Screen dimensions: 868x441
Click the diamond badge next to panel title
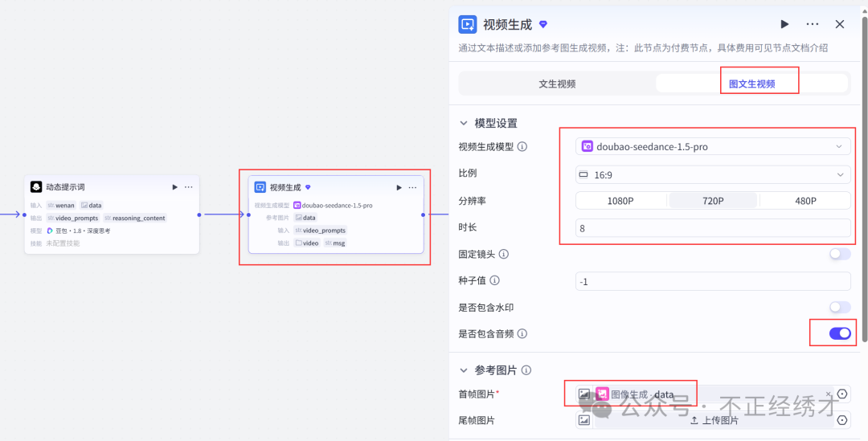(543, 24)
